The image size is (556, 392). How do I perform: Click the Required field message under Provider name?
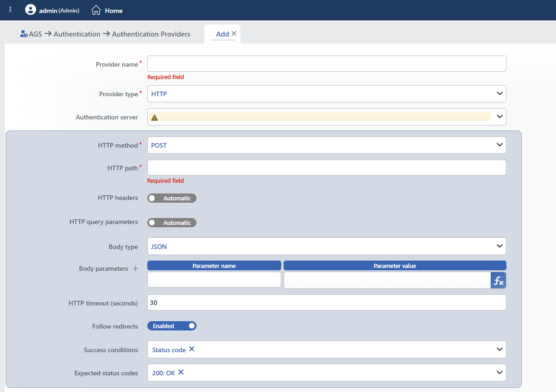point(165,77)
